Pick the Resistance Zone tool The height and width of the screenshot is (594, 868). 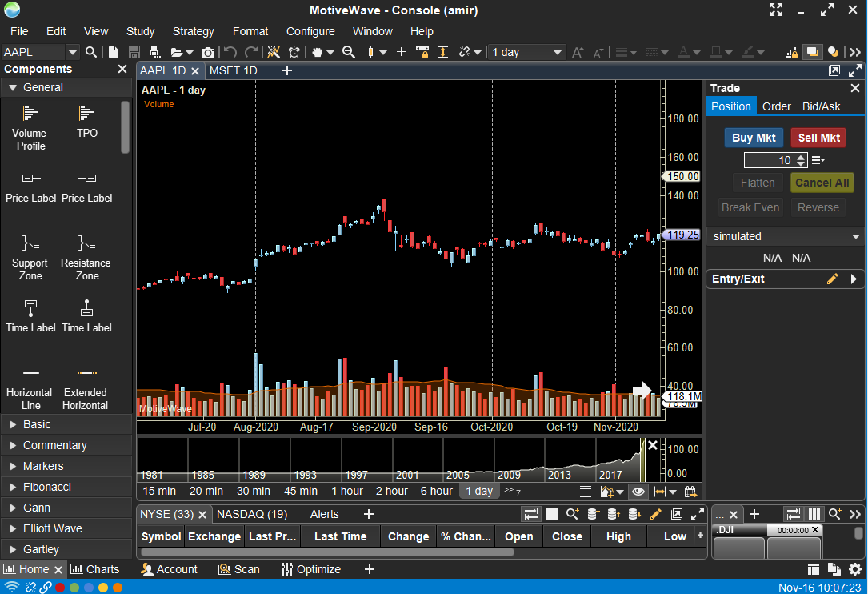point(86,258)
